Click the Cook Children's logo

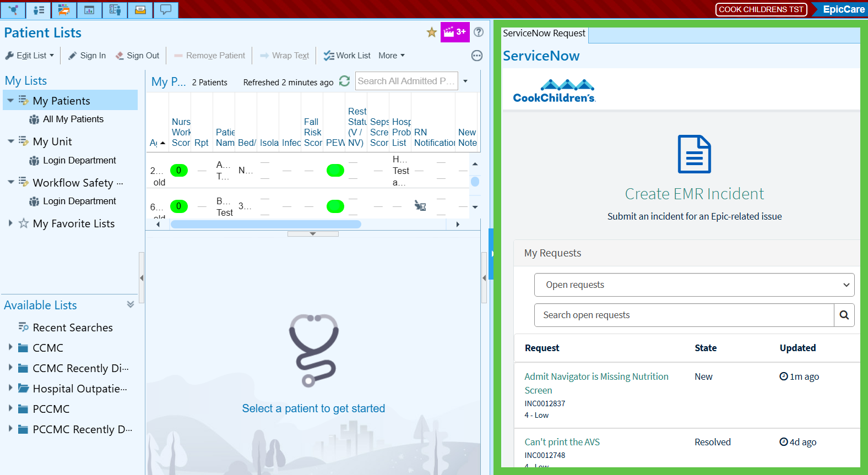point(554,91)
